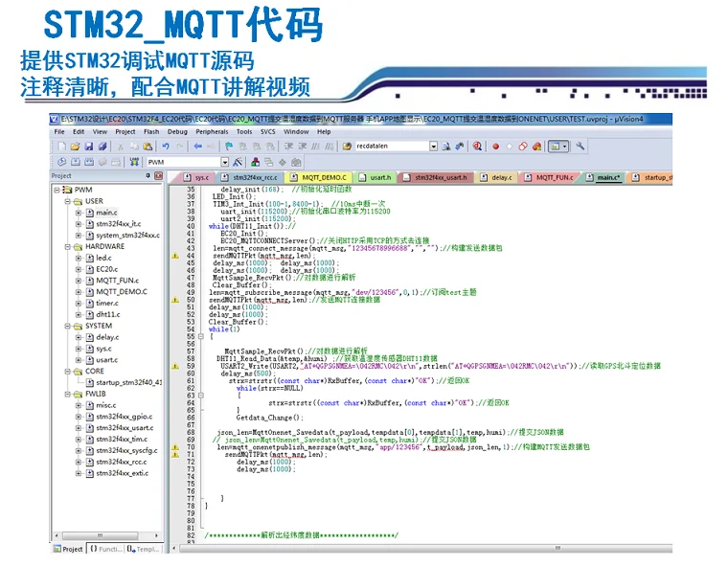Rebuild all target files icon

[89, 162]
